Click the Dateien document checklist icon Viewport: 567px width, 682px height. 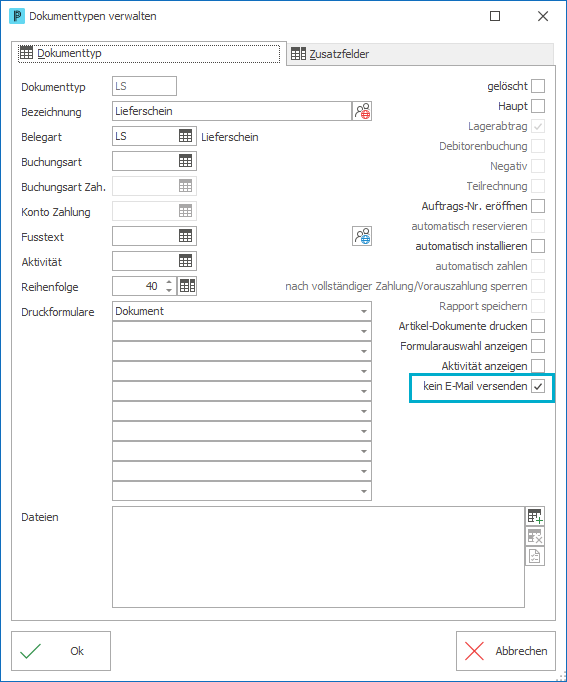coord(535,556)
